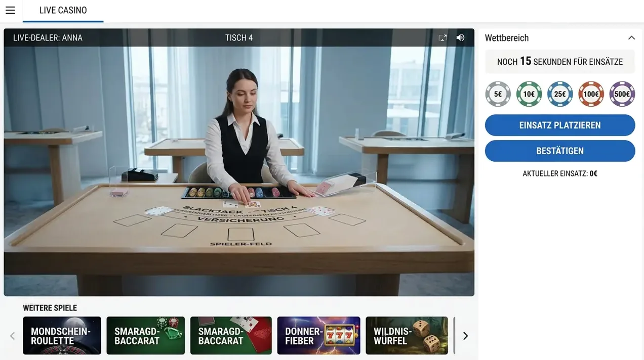Select the blue 25€ chip
The height and width of the screenshot is (360, 644).
pos(560,94)
